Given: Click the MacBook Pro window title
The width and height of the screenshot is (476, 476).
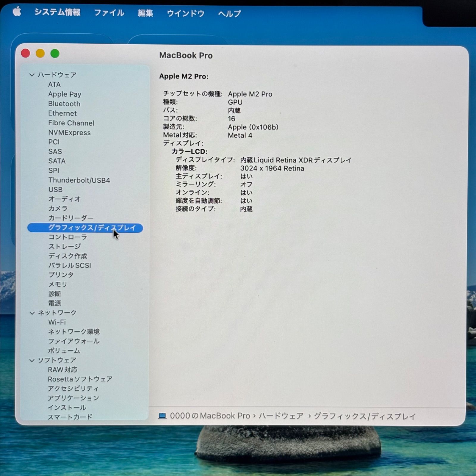Looking at the screenshot, I should coord(186,56).
